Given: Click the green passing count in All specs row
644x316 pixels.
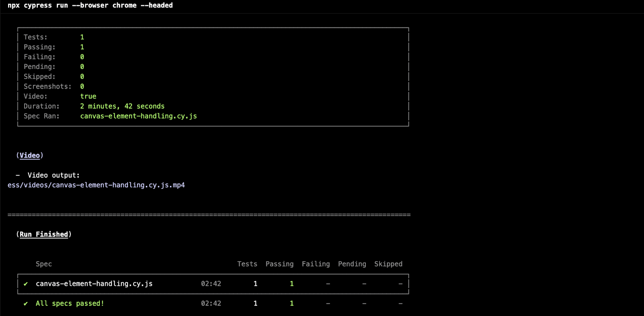Looking at the screenshot, I should (292, 304).
